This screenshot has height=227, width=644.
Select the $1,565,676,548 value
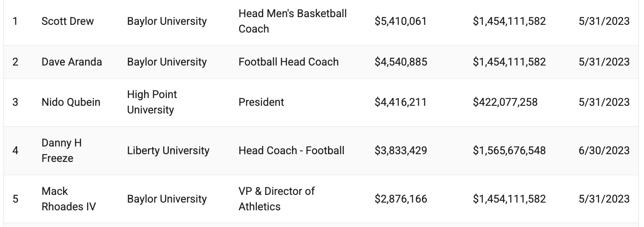pos(509,151)
